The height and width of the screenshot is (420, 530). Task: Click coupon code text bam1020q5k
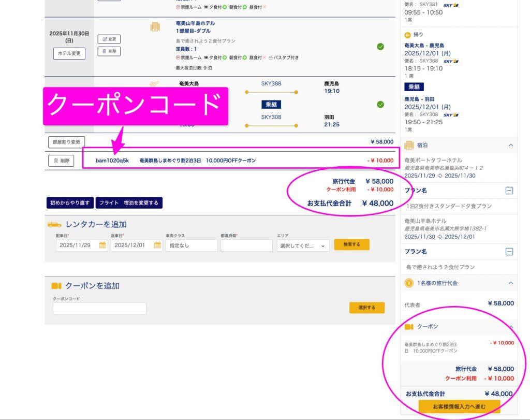pyautogui.click(x=112, y=161)
